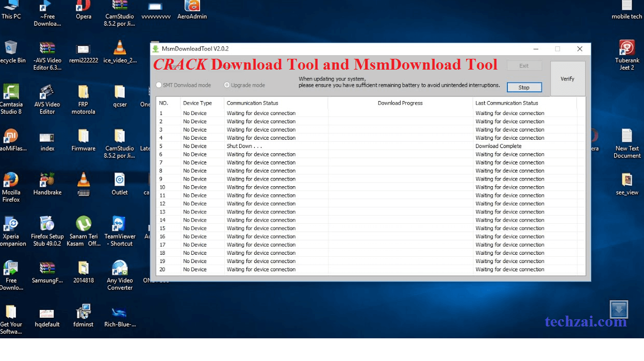Click the Communication Status column header
The width and height of the screenshot is (644, 361).
click(x=276, y=103)
